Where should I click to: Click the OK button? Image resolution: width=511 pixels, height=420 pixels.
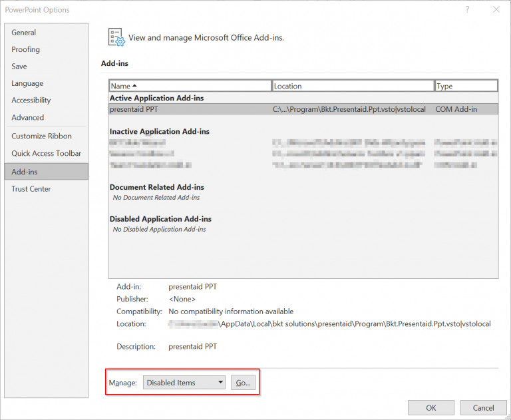[x=431, y=407]
